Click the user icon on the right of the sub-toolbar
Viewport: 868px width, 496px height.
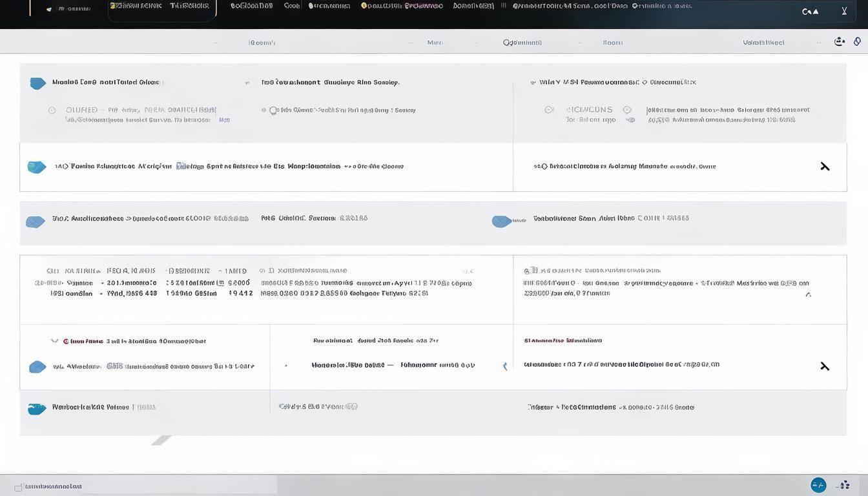[840, 41]
